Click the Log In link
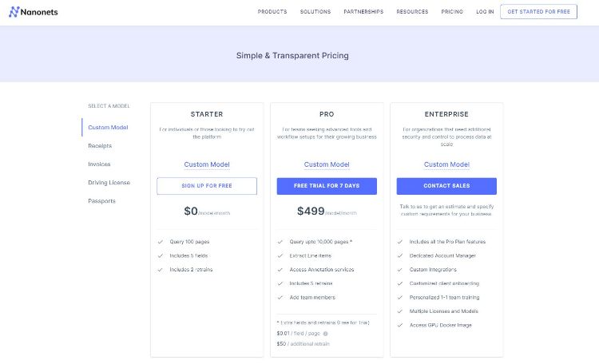Image resolution: width=599 pixels, height=364 pixels. (485, 12)
